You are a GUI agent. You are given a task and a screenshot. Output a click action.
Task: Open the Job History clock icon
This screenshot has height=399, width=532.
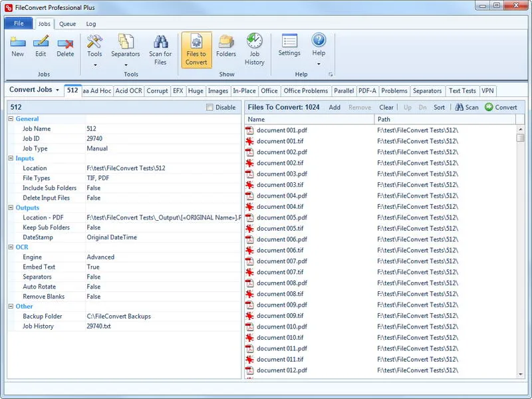coord(255,41)
